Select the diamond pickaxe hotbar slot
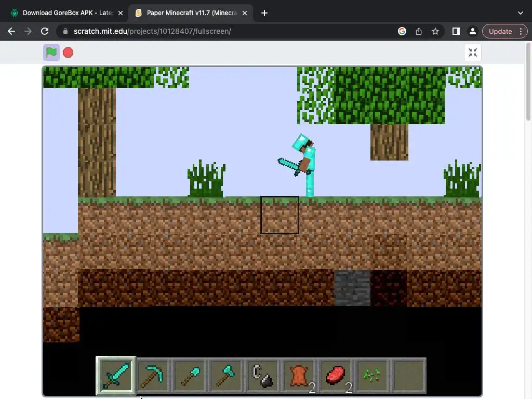Image resolution: width=532 pixels, height=399 pixels. (152, 376)
